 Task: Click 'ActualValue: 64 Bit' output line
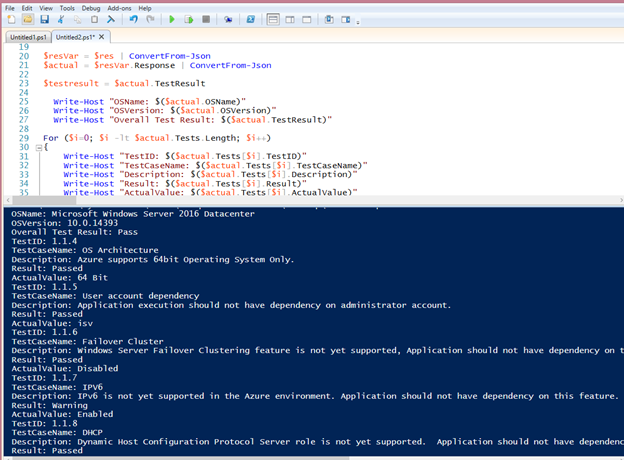59,278
